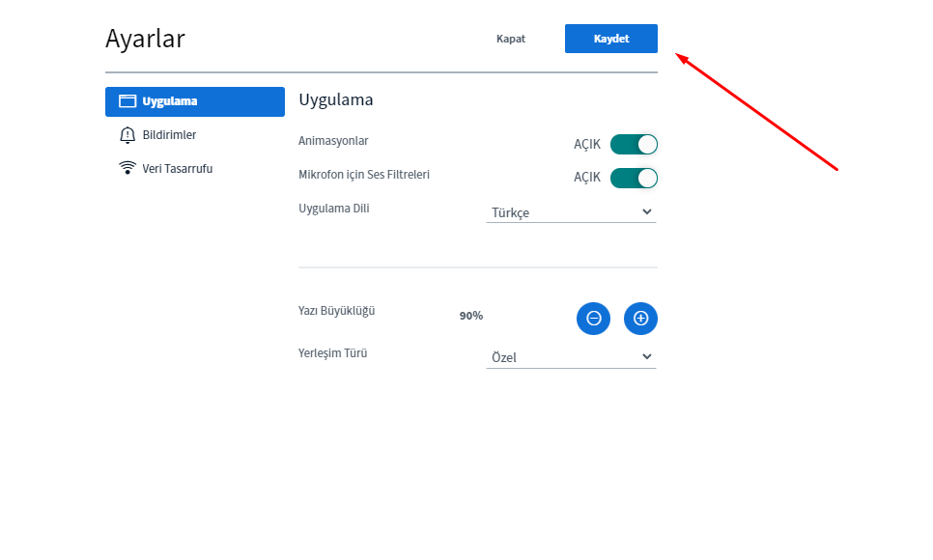
Task: Open the Uygulama Dili dropdown
Action: click(571, 212)
